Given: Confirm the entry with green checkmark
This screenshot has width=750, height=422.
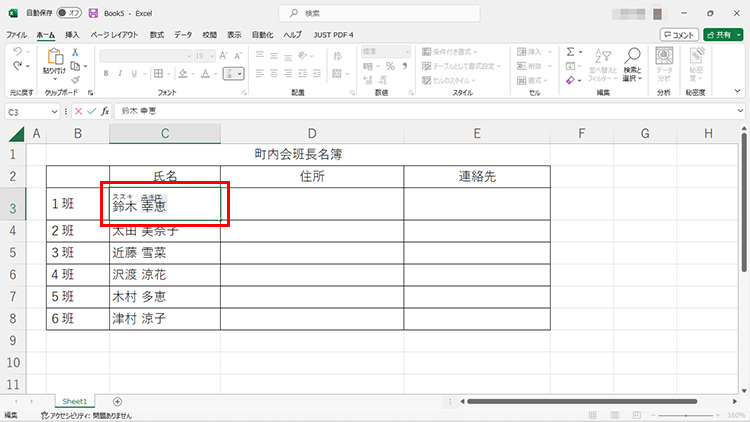Looking at the screenshot, I should [92, 111].
